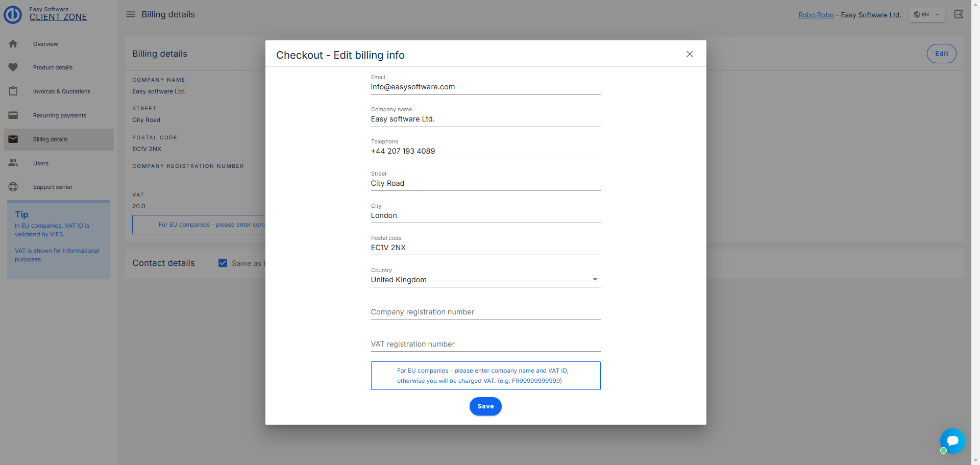Open the Robo Robo profile link
The image size is (980, 465).
point(816,15)
